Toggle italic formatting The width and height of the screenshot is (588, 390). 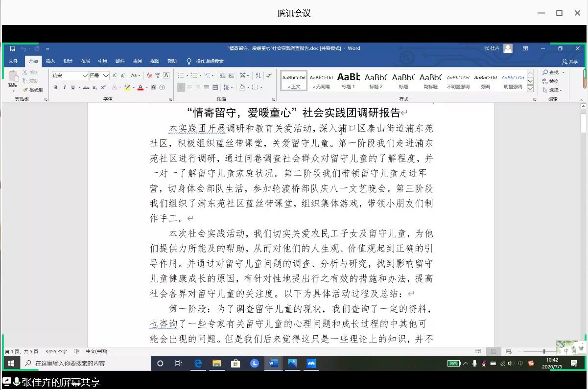64,88
